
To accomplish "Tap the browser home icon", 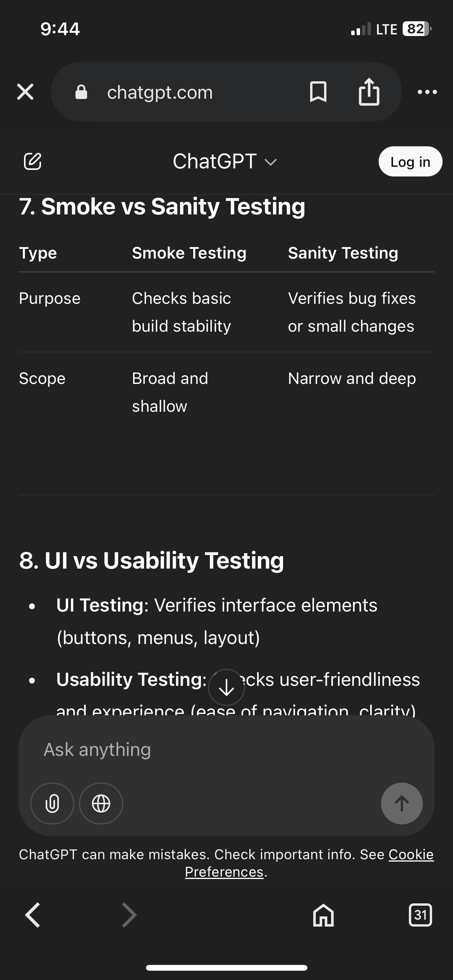I will [323, 915].
